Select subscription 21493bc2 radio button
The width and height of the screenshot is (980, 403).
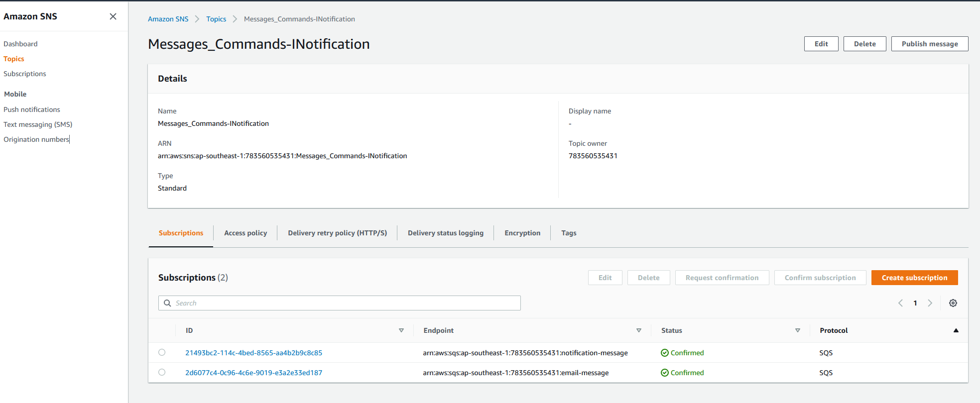point(162,352)
